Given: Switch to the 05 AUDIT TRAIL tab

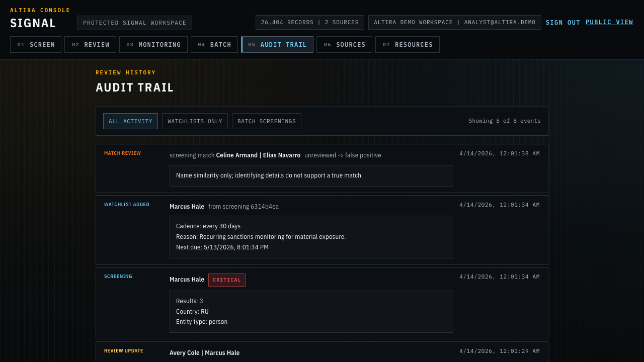Looking at the screenshot, I should [x=277, y=44].
